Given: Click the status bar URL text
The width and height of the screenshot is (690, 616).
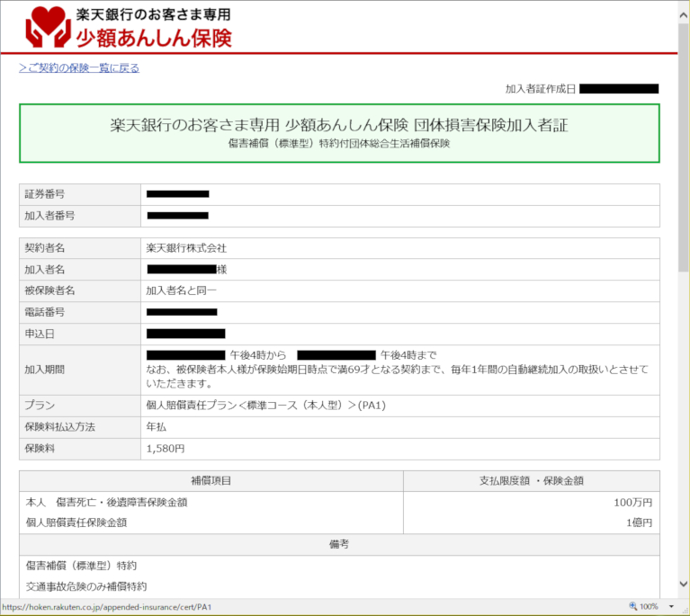Looking at the screenshot, I should click(x=107, y=607).
